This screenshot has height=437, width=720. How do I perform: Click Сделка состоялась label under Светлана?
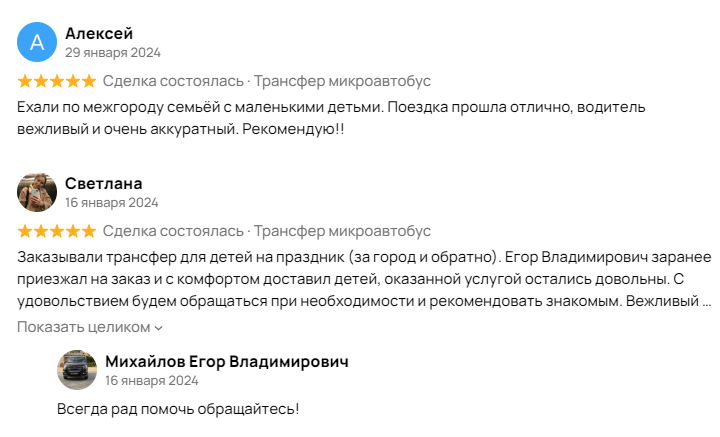pyautogui.click(x=173, y=231)
